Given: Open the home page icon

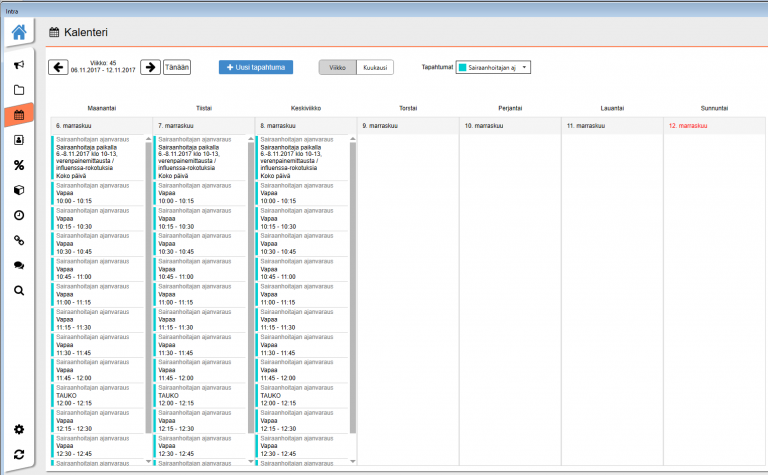Looking at the screenshot, I should coord(18,33).
